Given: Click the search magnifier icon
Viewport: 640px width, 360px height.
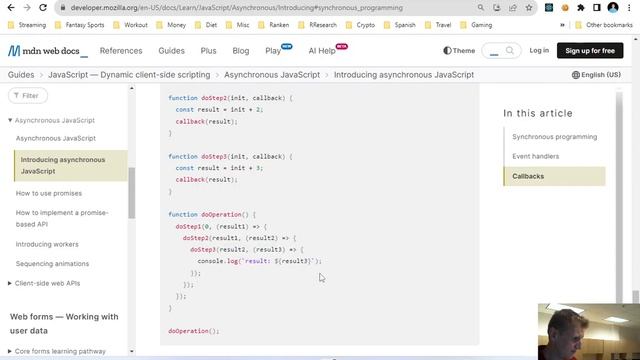Looking at the screenshot, I should tap(510, 51).
